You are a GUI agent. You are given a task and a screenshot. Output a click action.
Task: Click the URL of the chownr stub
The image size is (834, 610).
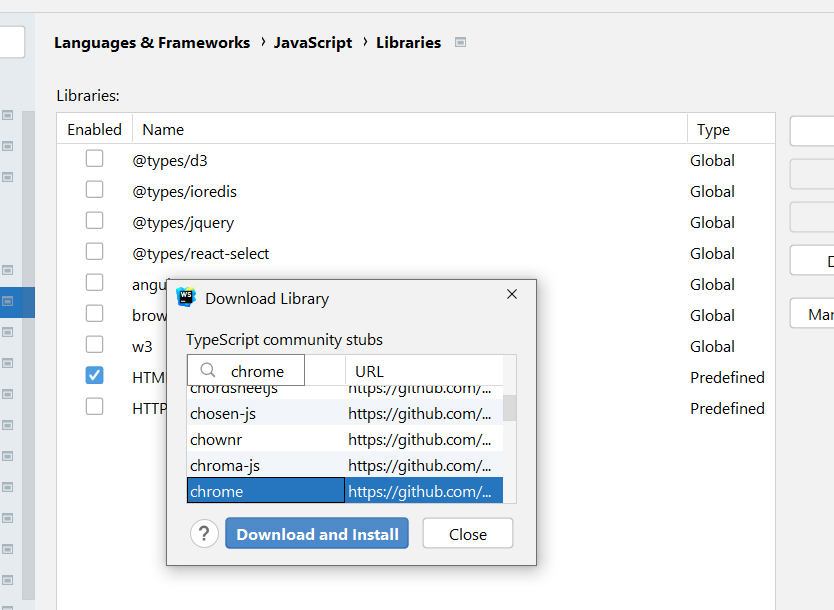pyautogui.click(x=420, y=439)
